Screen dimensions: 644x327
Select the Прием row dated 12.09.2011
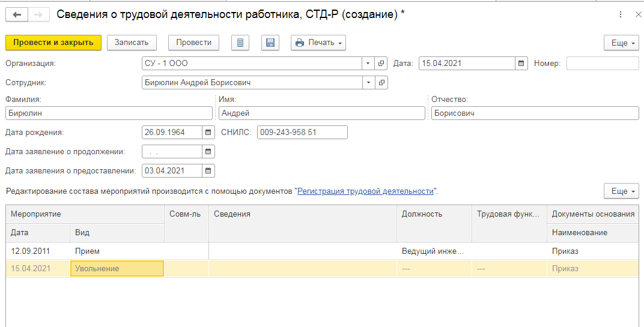pyautogui.click(x=87, y=251)
